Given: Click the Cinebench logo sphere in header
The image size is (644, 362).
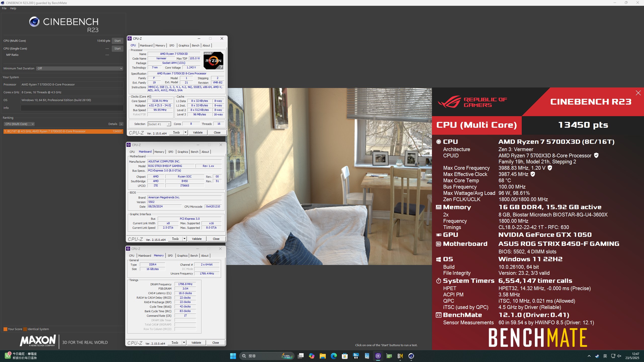Looking at the screenshot, I should point(34,22).
